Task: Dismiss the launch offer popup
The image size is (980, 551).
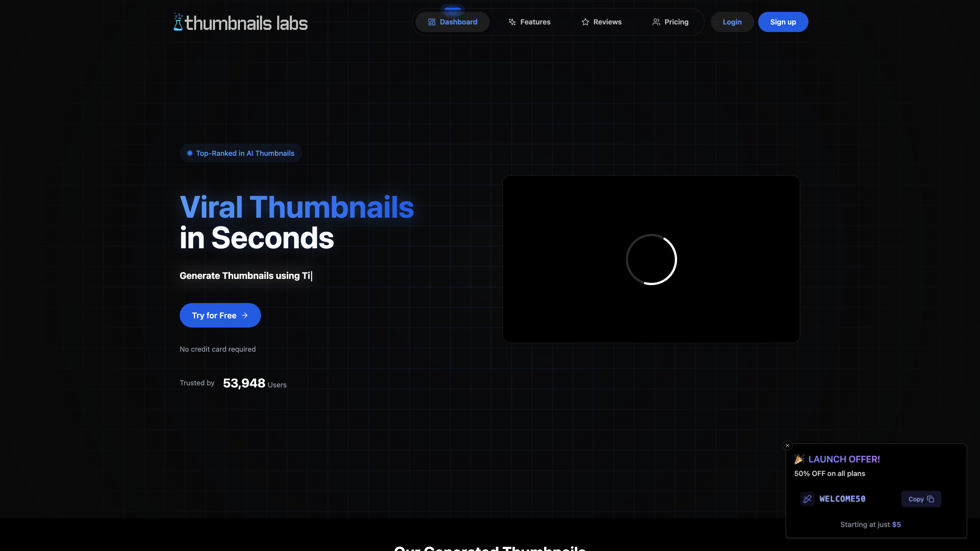Action: tap(787, 445)
